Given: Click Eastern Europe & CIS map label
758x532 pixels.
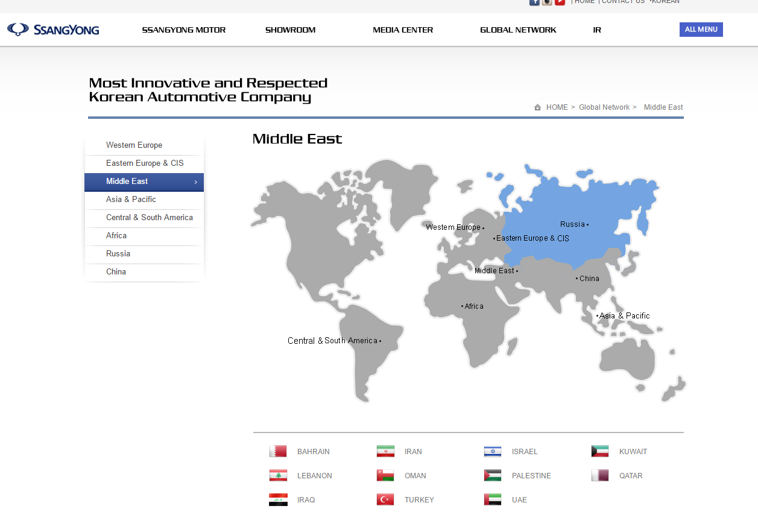Looking at the screenshot, I should [532, 238].
